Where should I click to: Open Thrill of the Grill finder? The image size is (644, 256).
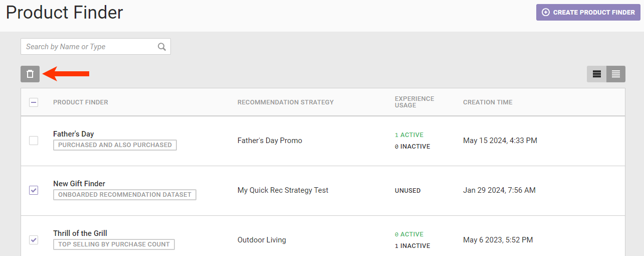coord(80,233)
